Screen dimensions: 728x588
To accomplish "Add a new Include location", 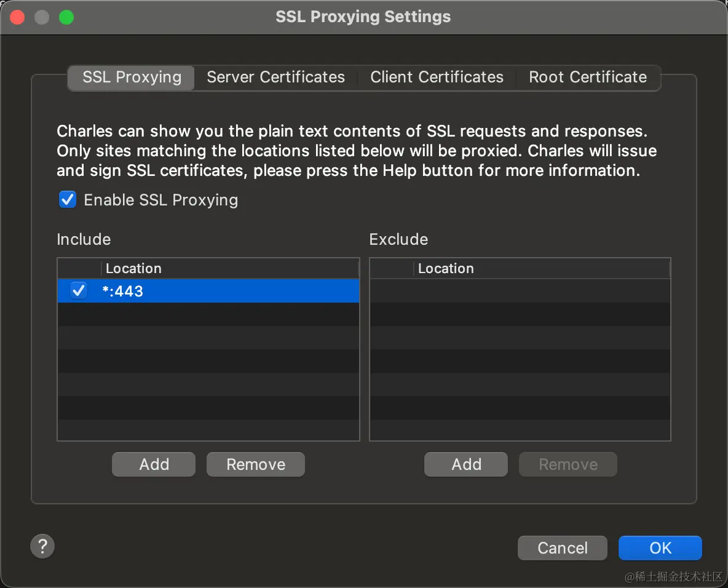I will click(154, 464).
